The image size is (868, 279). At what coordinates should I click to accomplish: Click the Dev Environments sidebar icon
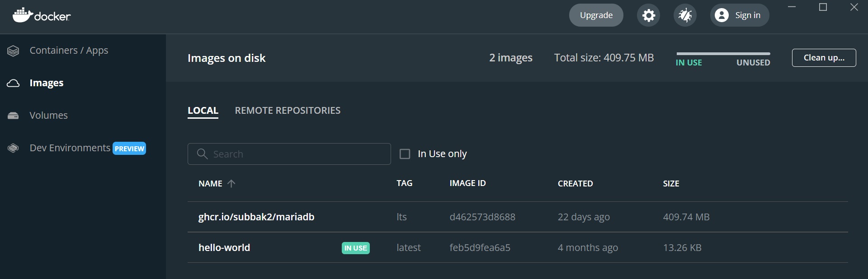click(x=13, y=148)
